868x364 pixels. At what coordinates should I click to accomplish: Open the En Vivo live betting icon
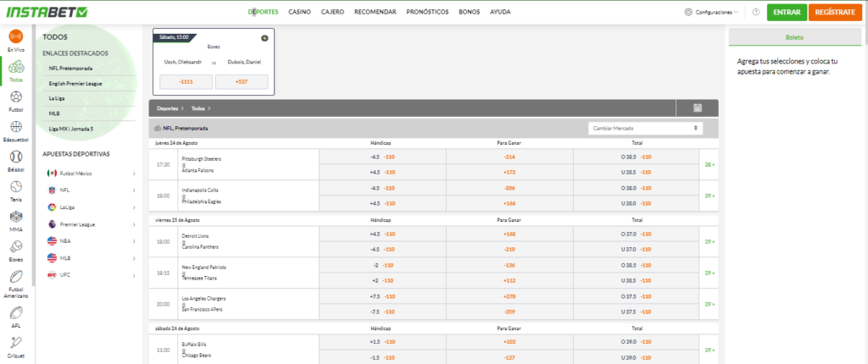[x=16, y=37]
